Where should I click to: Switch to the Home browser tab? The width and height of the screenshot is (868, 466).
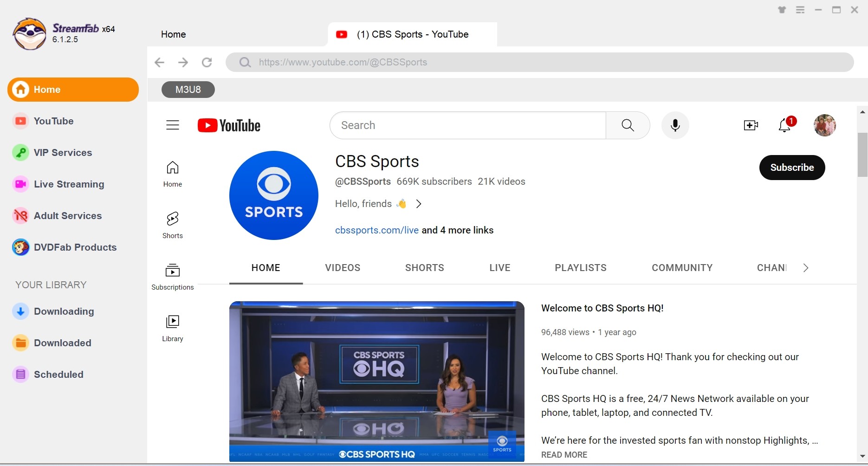pyautogui.click(x=174, y=34)
